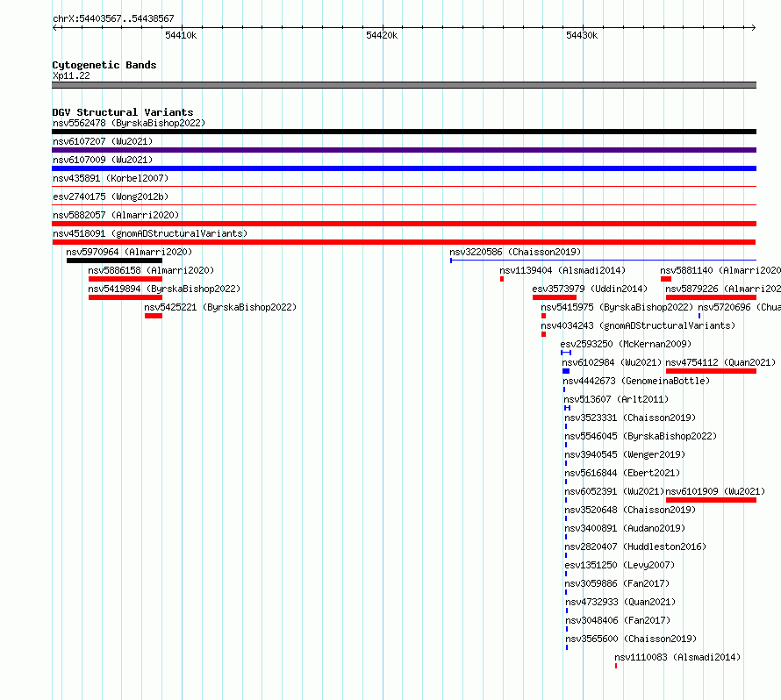The width and height of the screenshot is (781, 700).
Task: Open nsv1110083 (Alsmadi2014) label
Action: (x=677, y=657)
